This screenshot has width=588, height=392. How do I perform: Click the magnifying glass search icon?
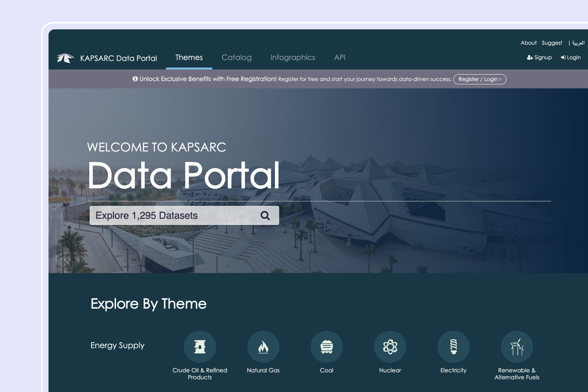point(265,215)
